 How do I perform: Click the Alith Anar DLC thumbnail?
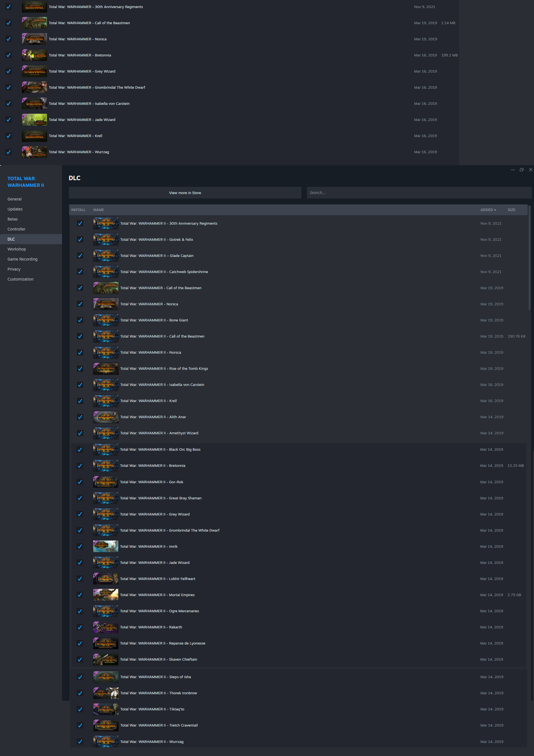click(x=106, y=417)
